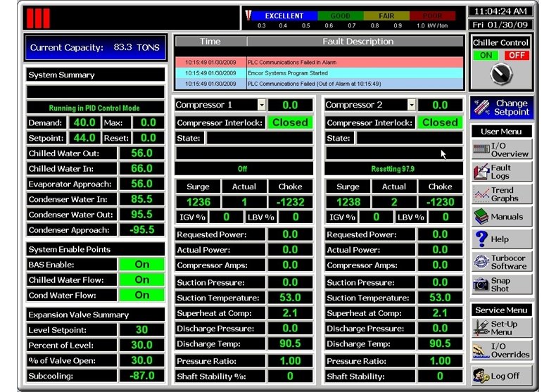Launch Turbocor Software

[502, 262]
